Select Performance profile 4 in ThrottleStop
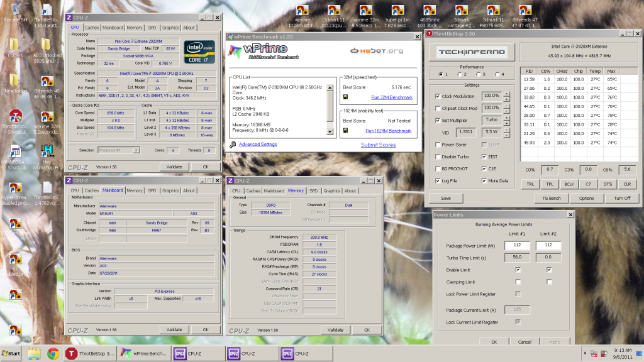644x362 pixels. tap(497, 74)
